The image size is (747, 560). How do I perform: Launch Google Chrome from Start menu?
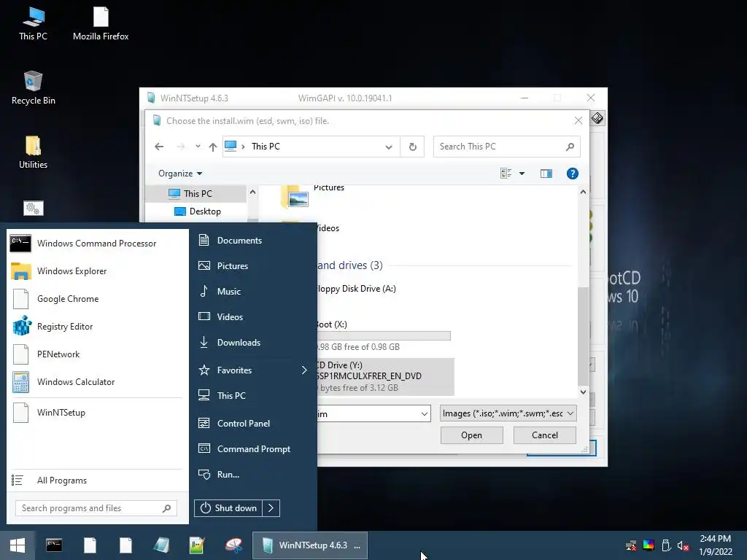[x=97, y=298]
